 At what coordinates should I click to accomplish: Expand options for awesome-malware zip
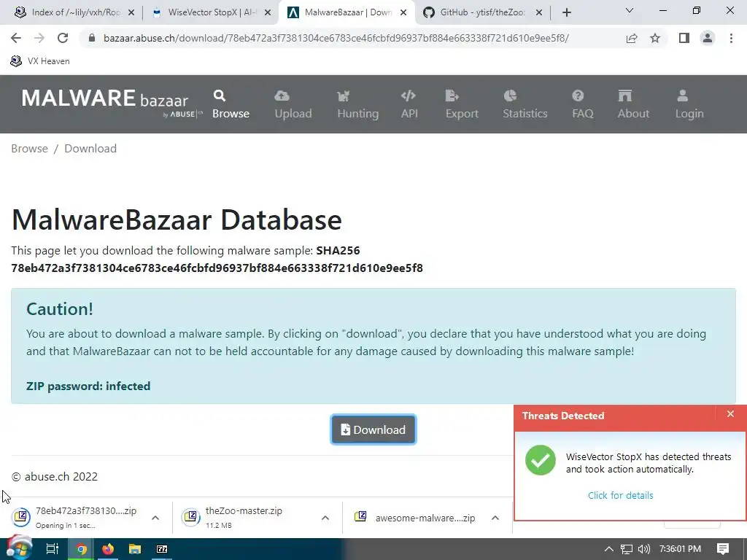coord(495,518)
